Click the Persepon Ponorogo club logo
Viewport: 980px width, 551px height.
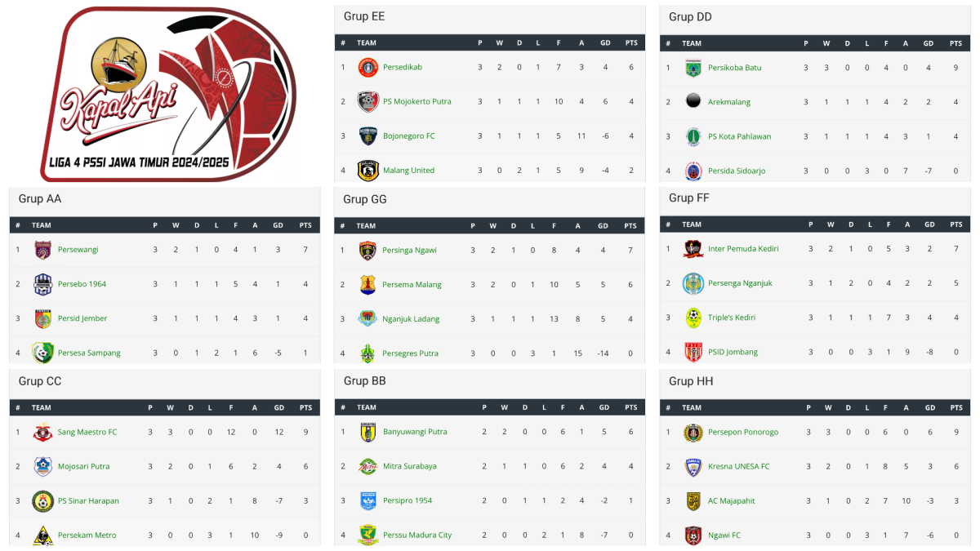coord(696,433)
